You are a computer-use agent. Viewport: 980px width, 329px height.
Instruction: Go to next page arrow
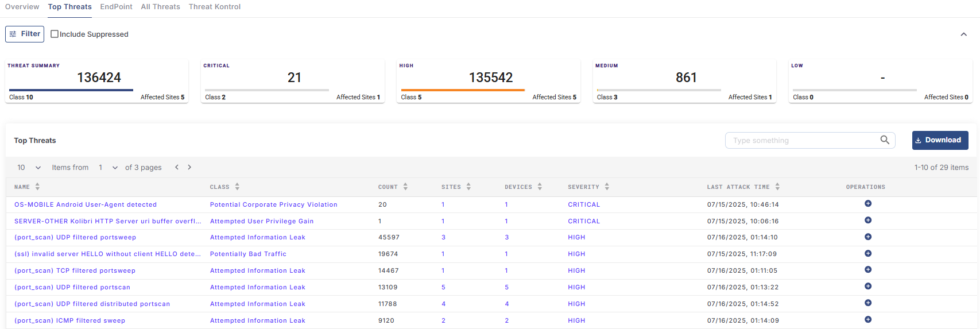click(x=189, y=167)
